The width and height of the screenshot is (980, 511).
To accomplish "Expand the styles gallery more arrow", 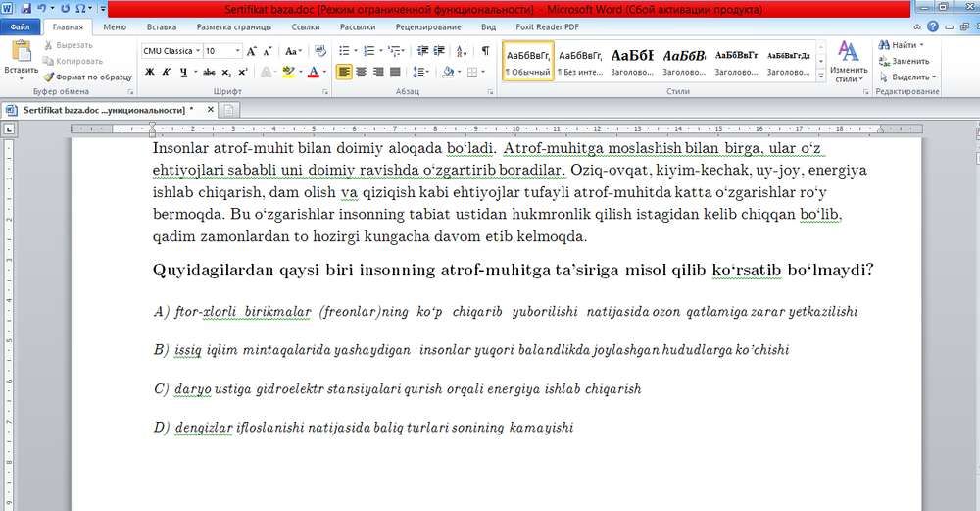I will 821,76.
